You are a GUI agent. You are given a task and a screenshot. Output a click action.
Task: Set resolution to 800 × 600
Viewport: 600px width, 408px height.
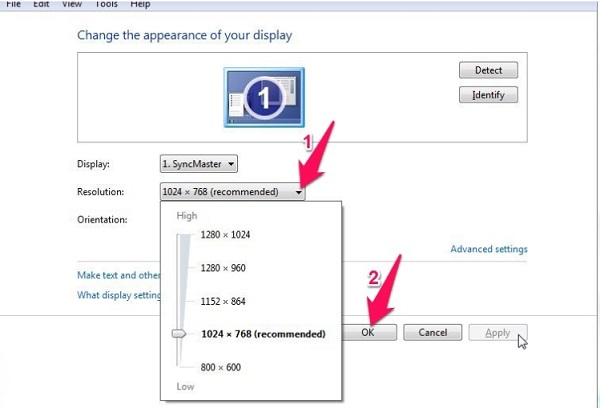pos(220,367)
